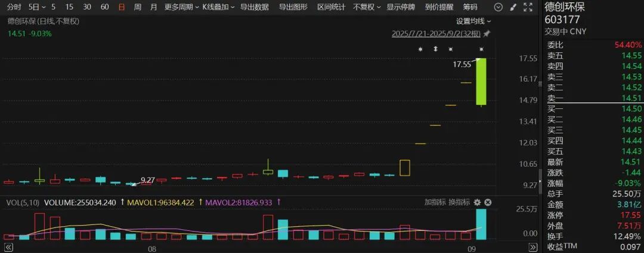Open the 不复权 adjustment dropdown

tap(367, 7)
